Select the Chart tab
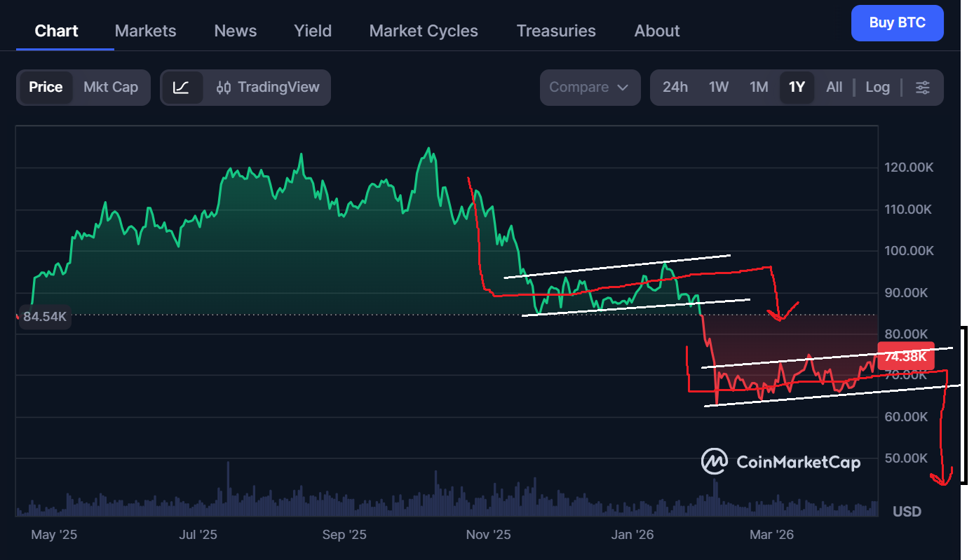974x560 pixels. pos(56,31)
